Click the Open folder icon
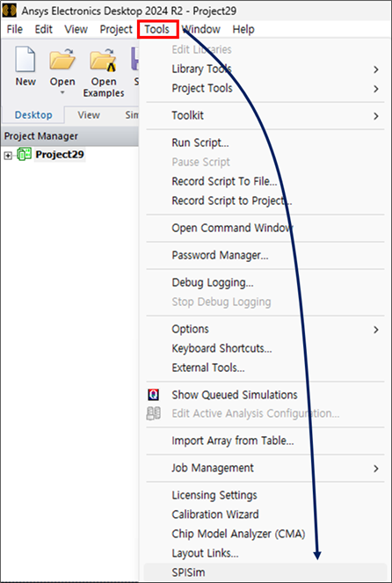The width and height of the screenshot is (392, 583). (62, 59)
